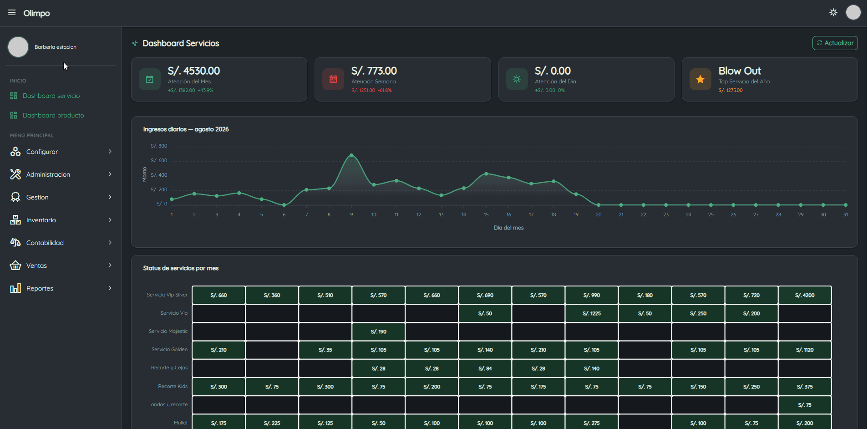Click the Atención Semana red calendar icon
Viewport: 868px width, 429px height.
click(x=333, y=79)
